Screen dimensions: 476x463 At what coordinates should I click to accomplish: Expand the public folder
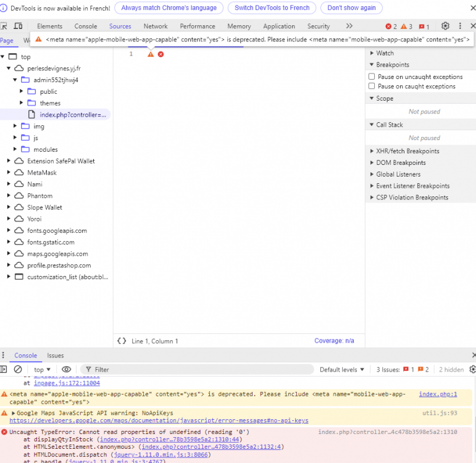pos(21,91)
